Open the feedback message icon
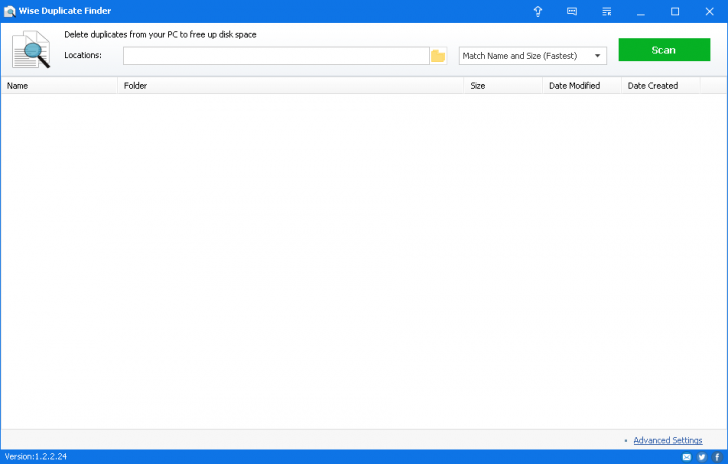The image size is (728, 464). tap(572, 11)
